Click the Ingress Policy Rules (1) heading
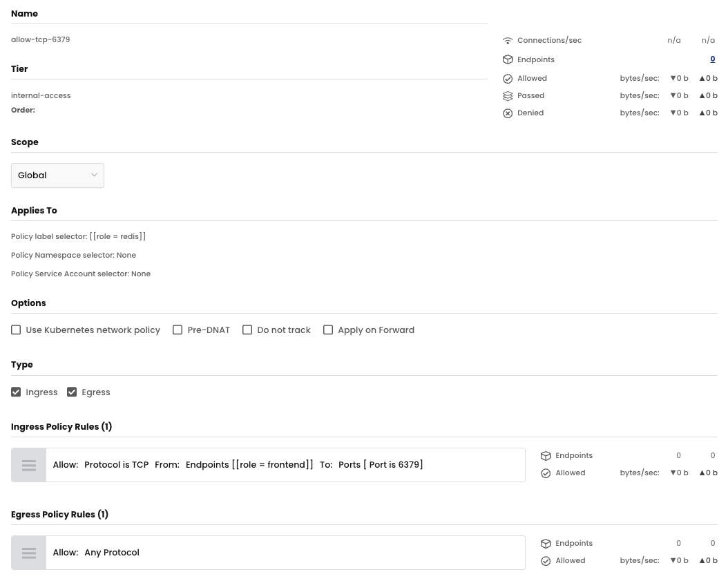728x581 pixels. (61, 426)
